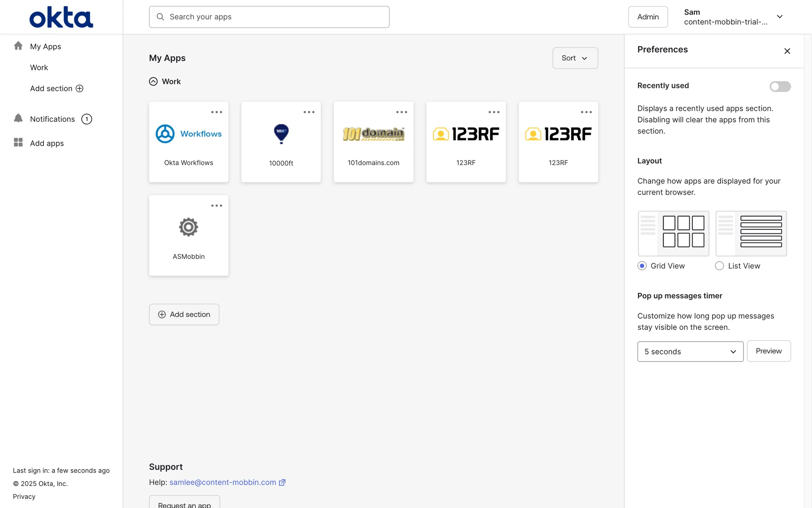The width and height of the screenshot is (812, 508).
Task: Expand the Sam account menu chevron
Action: coord(780,17)
